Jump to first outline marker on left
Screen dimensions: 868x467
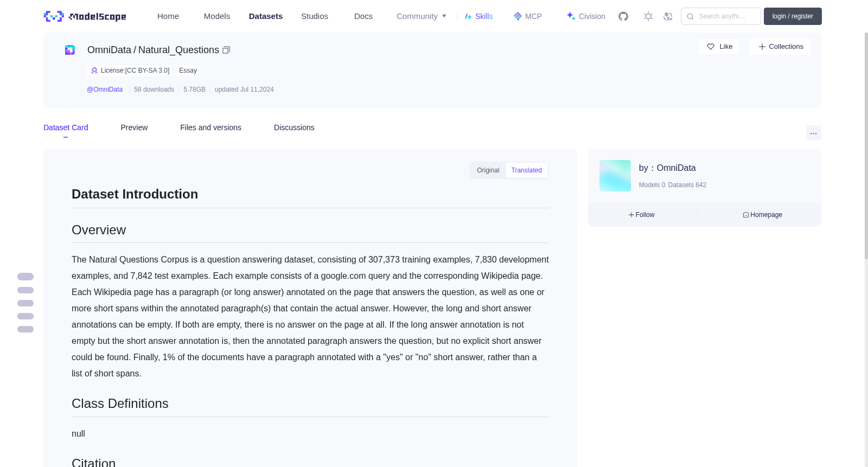pos(25,277)
